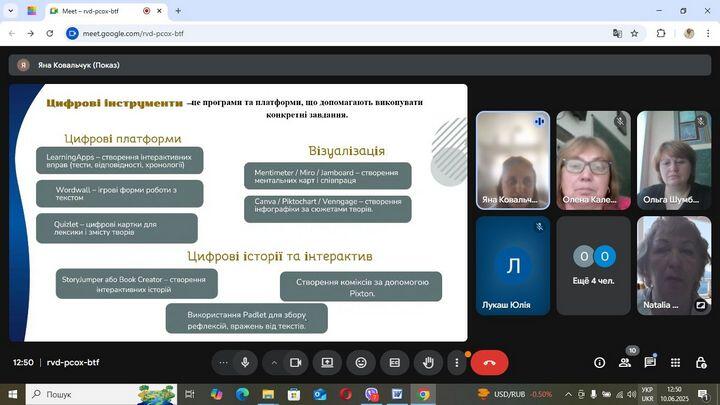The width and height of the screenshot is (720, 405).
Task: Show the participants list
Action: (x=624, y=363)
